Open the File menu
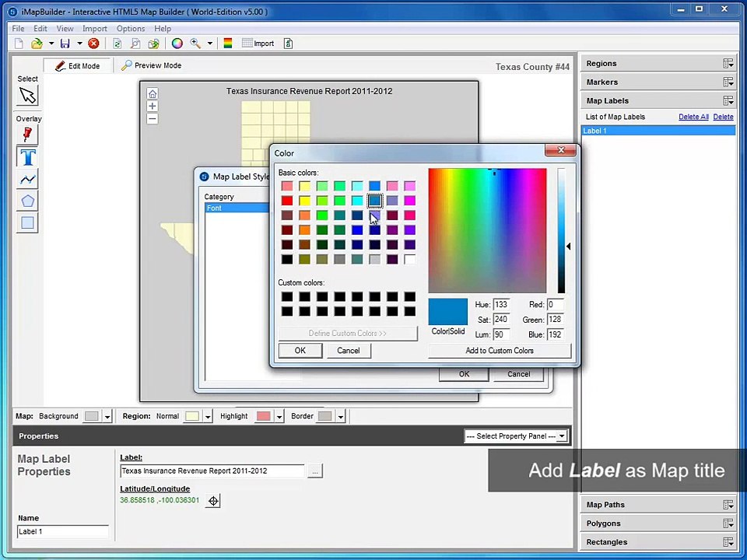Image resolution: width=747 pixels, height=560 pixels. [x=18, y=29]
